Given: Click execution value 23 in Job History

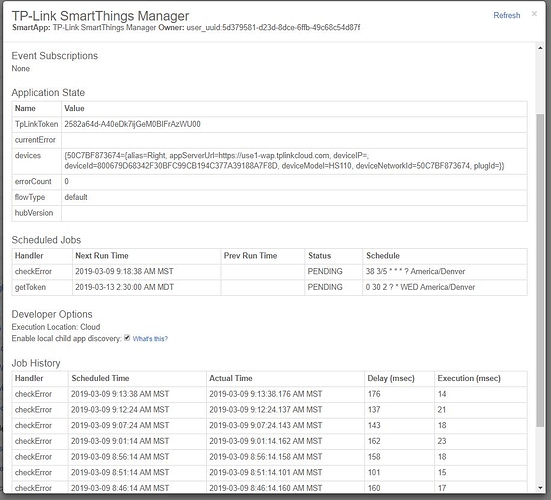Looking at the screenshot, I should (x=442, y=441).
